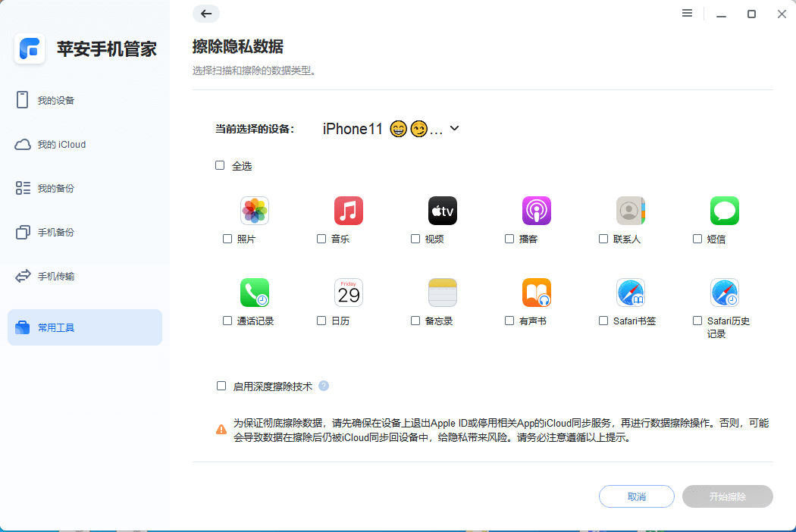Open the hamburger menu in title bar
The height and width of the screenshot is (532, 796).
tap(687, 14)
